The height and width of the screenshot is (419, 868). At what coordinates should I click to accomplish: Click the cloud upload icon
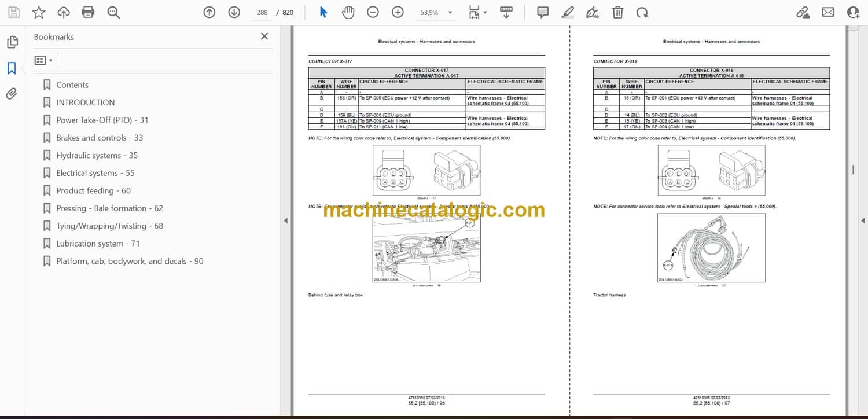[64, 12]
